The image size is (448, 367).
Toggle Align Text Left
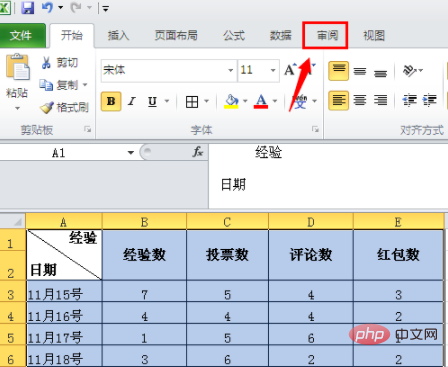(339, 100)
